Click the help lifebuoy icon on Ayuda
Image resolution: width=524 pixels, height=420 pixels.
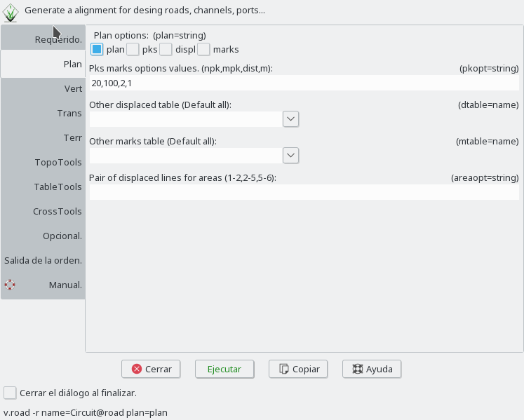(357, 369)
